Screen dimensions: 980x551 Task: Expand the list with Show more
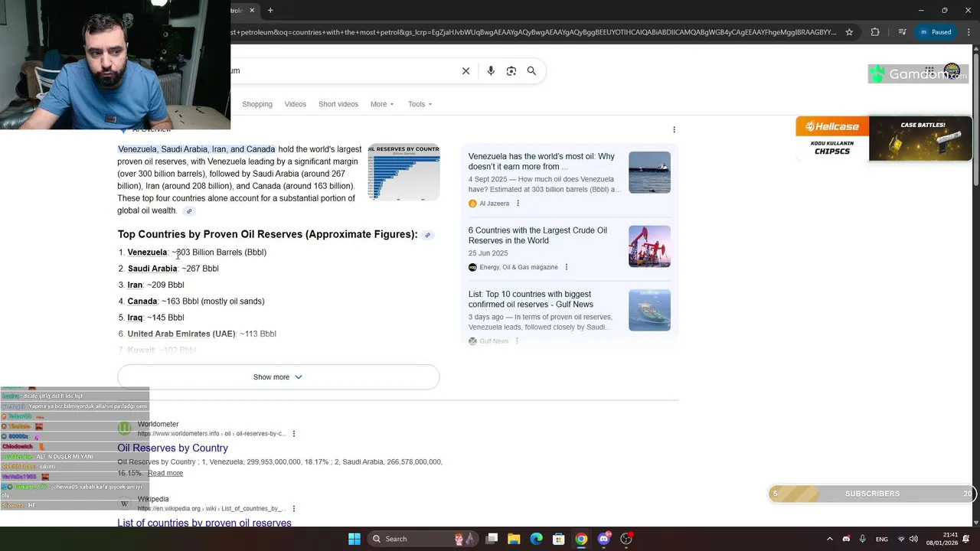pyautogui.click(x=278, y=377)
